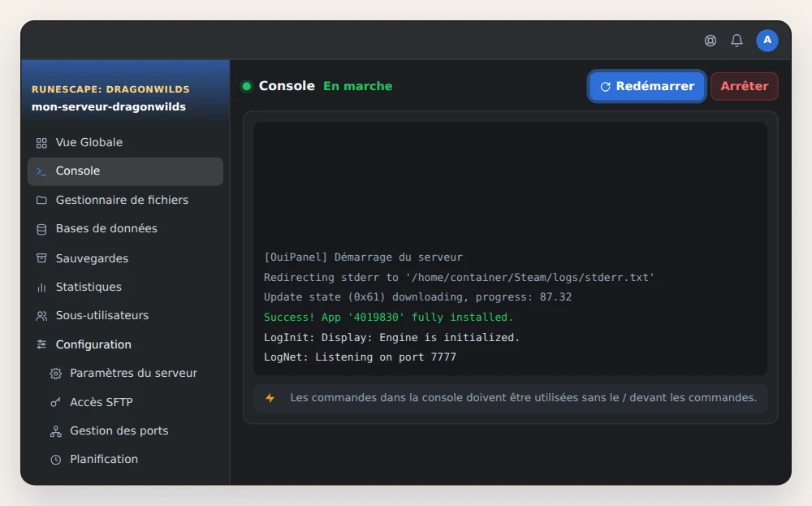
Task: Open Sous-utilisateurs in the sidebar
Action: [x=125, y=315]
